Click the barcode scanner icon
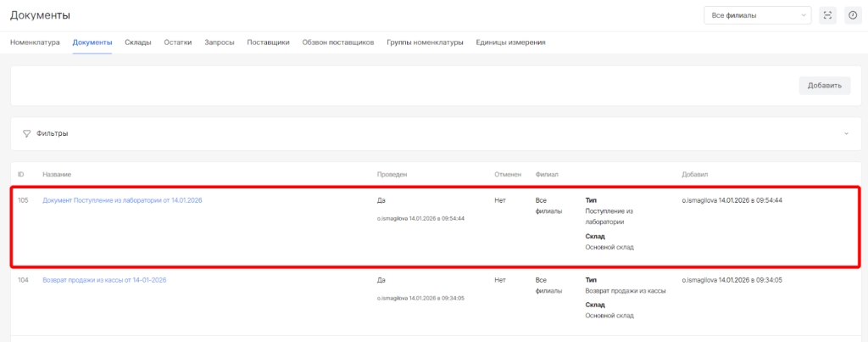Viewport: 868px width, 342px height. click(x=828, y=15)
